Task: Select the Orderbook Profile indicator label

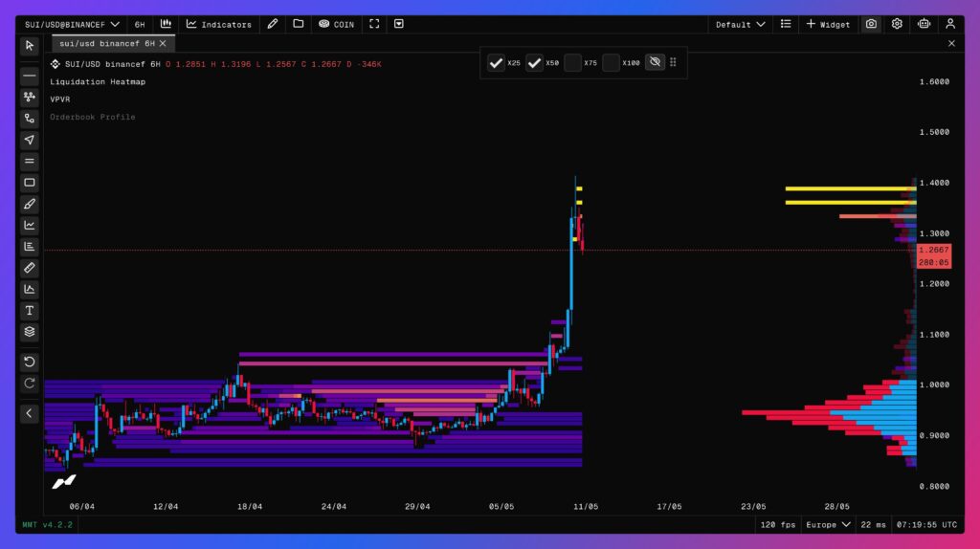Action: pos(93,117)
